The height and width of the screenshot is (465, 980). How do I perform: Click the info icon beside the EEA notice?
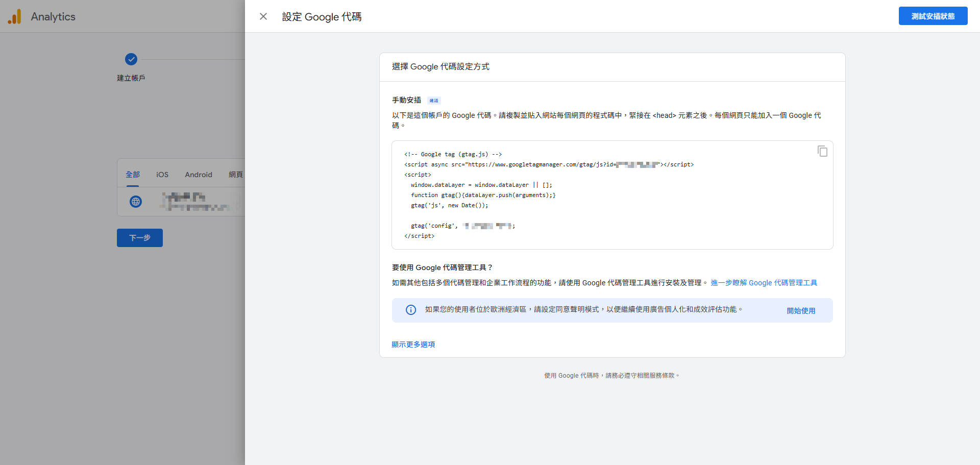point(411,310)
